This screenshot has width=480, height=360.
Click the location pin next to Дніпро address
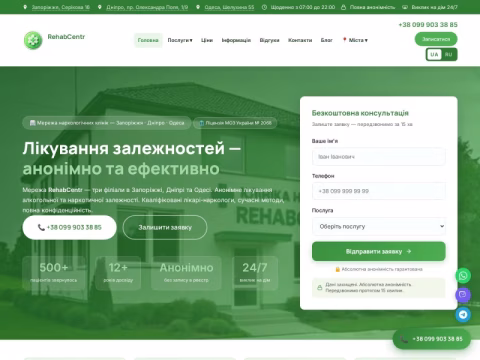(x=100, y=7)
